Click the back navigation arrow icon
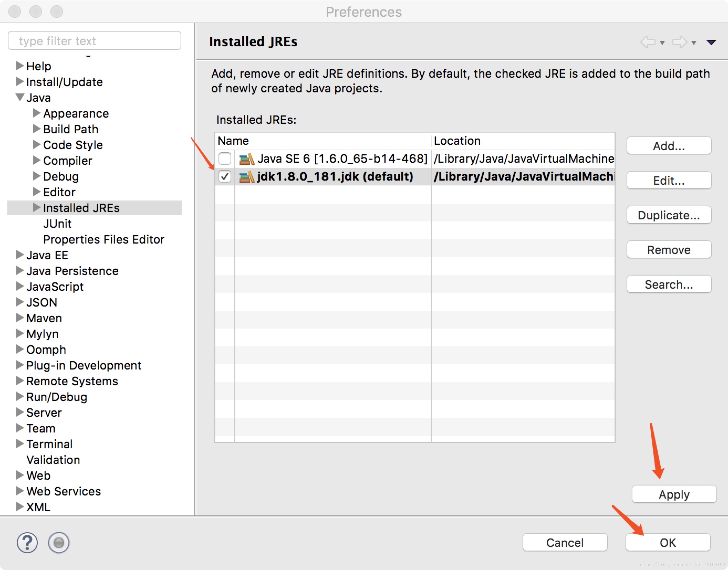 tap(648, 43)
